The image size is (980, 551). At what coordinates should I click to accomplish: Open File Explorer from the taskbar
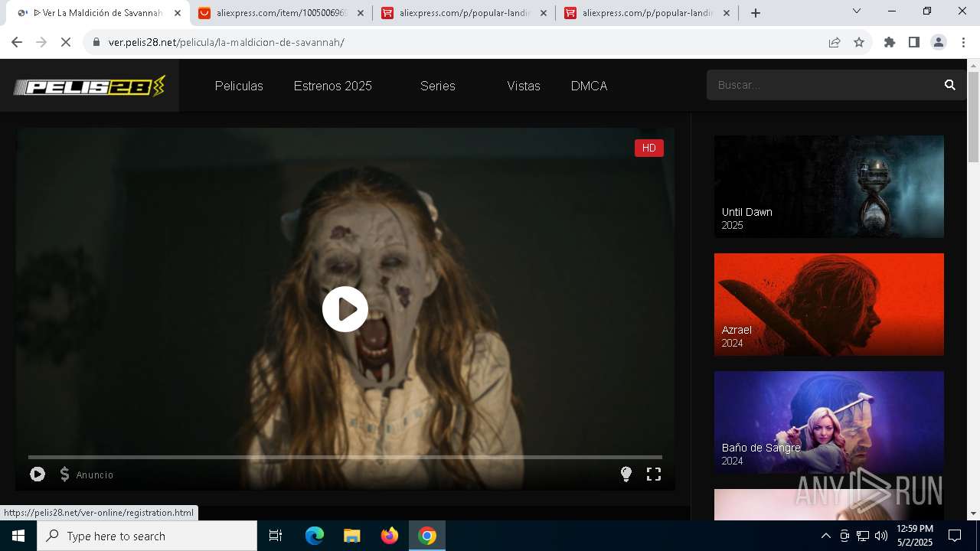point(351,536)
